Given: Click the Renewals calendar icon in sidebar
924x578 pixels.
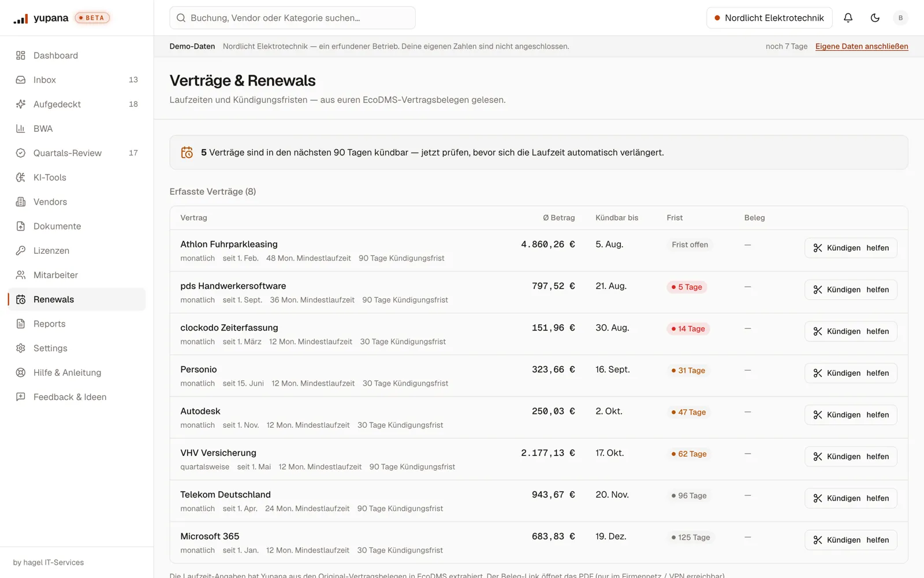Looking at the screenshot, I should pos(21,299).
